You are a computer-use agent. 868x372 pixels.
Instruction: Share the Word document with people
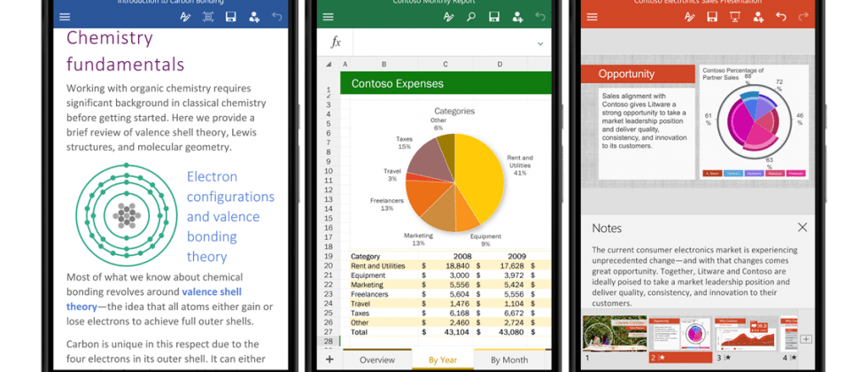point(254,17)
